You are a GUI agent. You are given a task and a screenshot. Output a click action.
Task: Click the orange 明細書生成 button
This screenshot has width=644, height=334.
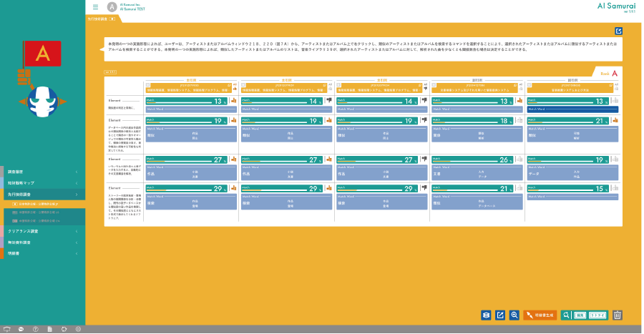click(540, 314)
